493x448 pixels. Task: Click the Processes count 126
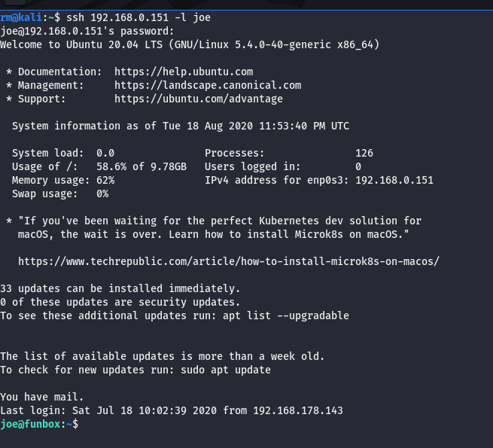point(364,153)
